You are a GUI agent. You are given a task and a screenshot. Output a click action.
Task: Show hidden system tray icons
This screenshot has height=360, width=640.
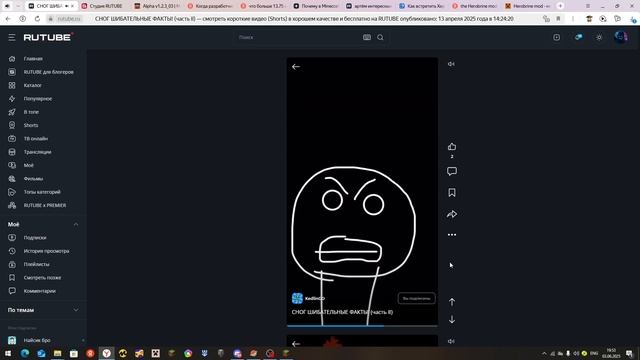click(x=544, y=353)
